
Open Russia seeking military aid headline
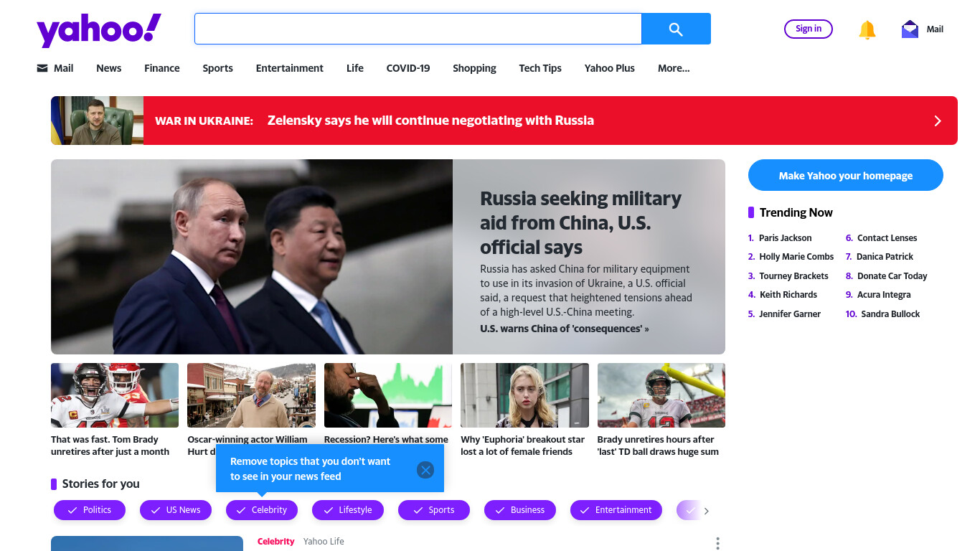click(580, 222)
